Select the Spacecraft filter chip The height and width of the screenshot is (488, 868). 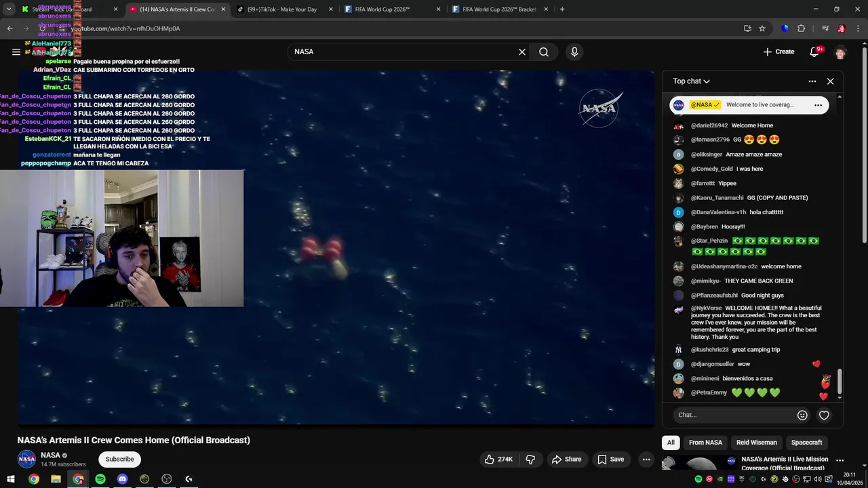coord(806,443)
